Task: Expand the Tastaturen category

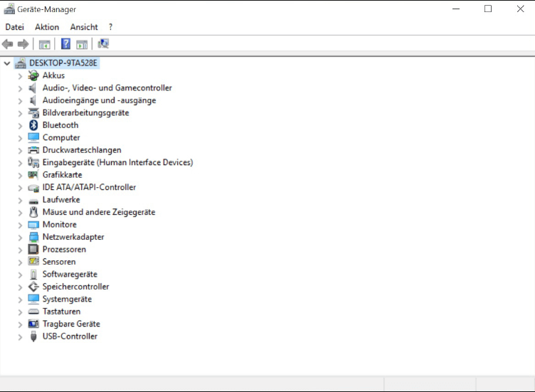Action: click(20, 312)
